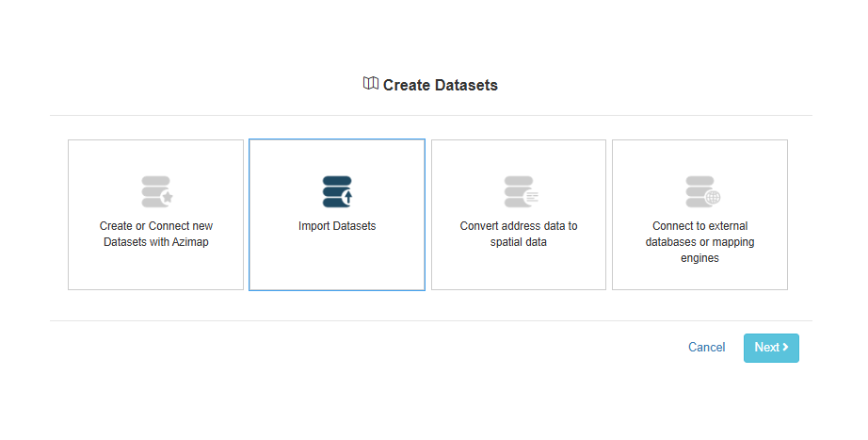Click the dark Import Datasets upload icon
Viewport: 868px width, 440px height.
(x=337, y=192)
